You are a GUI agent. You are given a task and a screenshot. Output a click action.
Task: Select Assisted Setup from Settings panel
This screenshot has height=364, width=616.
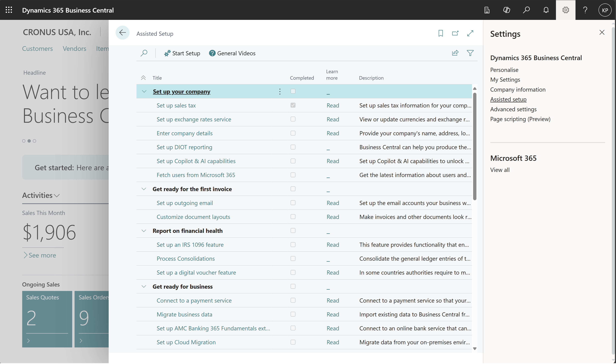coord(508,99)
